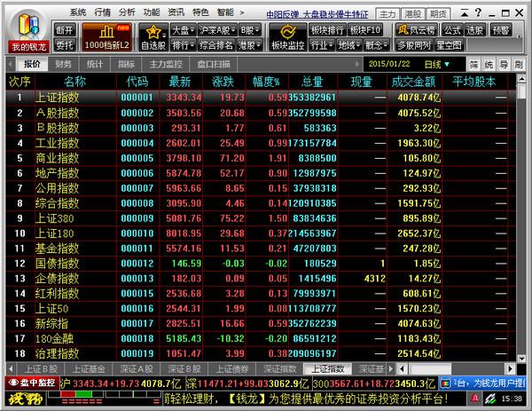The width and height of the screenshot is (532, 411).
Task: Select the 主力 top tab
Action: click(x=387, y=14)
